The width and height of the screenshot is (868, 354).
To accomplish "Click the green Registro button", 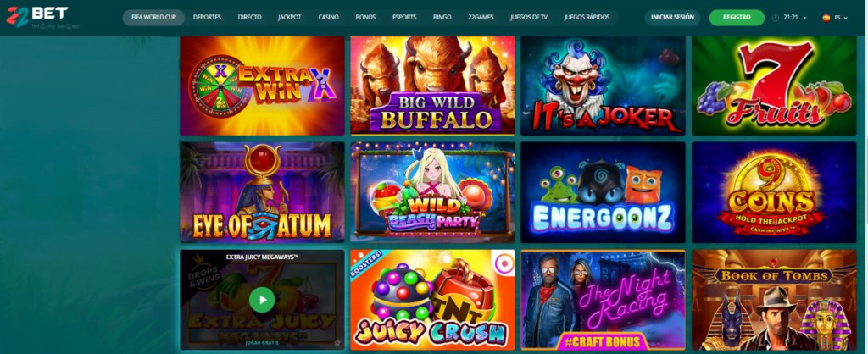I will 737,18.
